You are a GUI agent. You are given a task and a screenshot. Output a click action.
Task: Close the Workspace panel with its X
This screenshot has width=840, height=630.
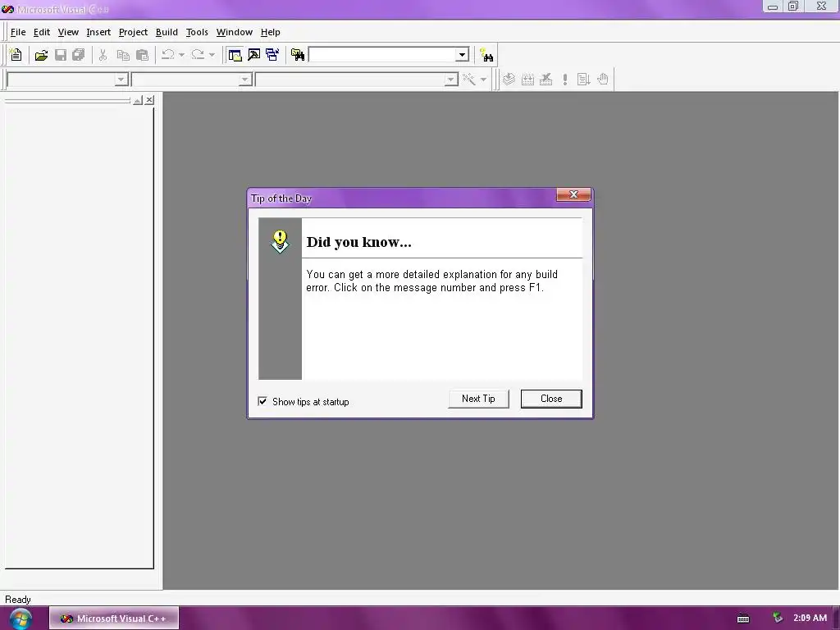point(149,100)
